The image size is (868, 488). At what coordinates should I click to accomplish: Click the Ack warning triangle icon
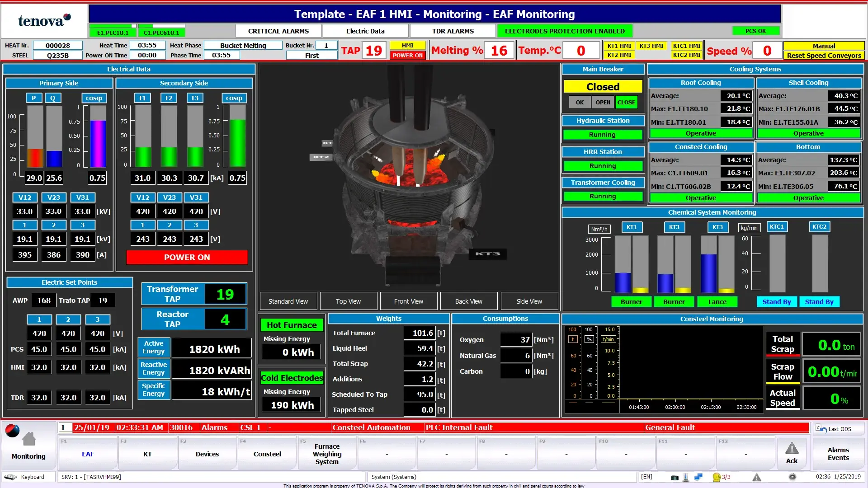[792, 448]
